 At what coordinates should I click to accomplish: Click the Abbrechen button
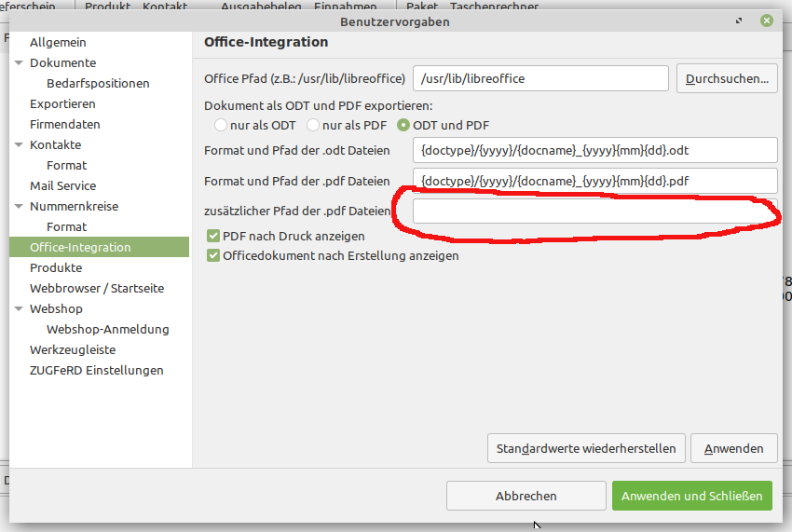[526, 496]
